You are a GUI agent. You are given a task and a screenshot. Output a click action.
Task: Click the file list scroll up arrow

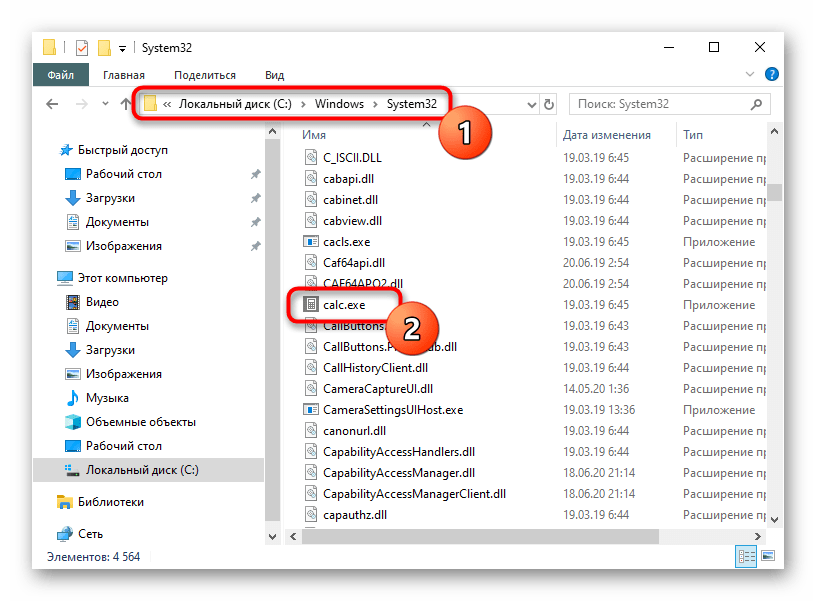click(x=774, y=132)
